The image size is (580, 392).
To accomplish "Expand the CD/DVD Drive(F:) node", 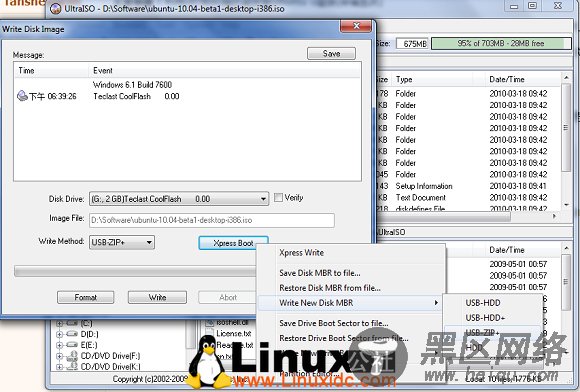I will pos(59,356).
